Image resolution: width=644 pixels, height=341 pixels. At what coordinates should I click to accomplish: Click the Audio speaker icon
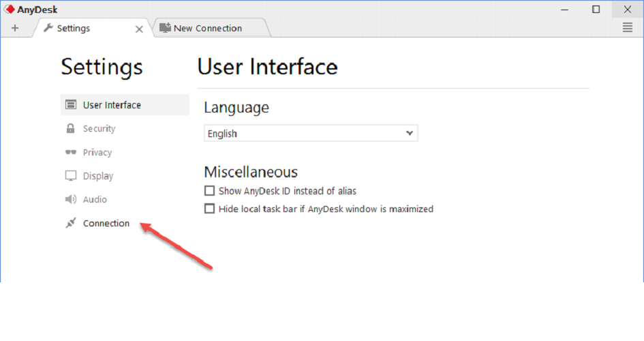pyautogui.click(x=70, y=200)
